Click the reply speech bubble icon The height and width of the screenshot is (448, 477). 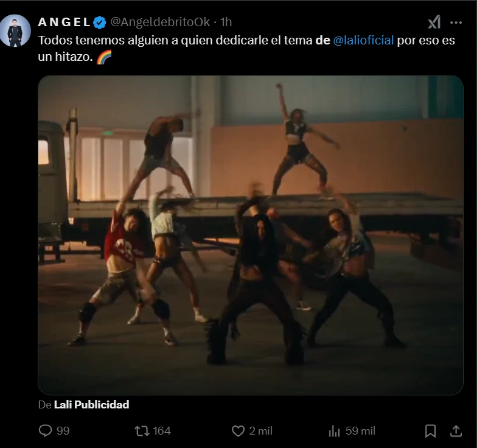46,431
